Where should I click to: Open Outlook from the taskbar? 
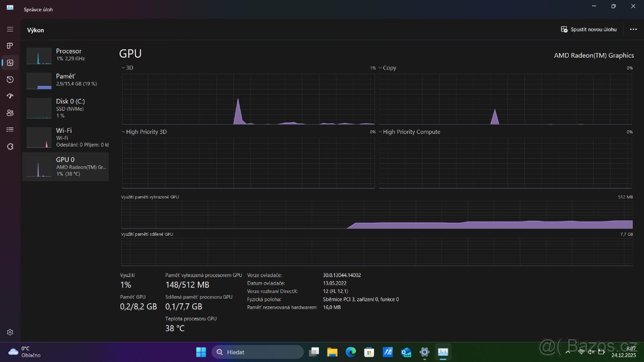tap(406, 352)
